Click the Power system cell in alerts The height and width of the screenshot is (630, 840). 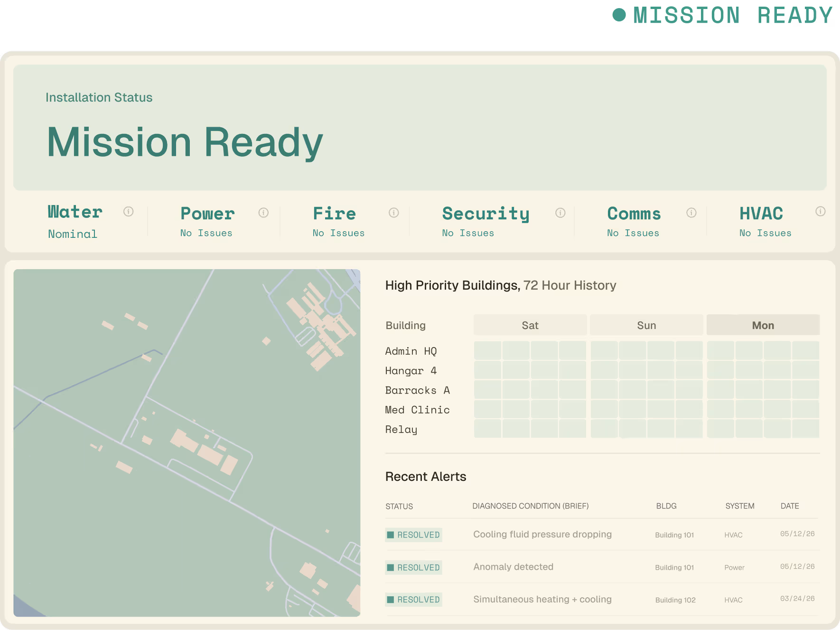coord(734,567)
